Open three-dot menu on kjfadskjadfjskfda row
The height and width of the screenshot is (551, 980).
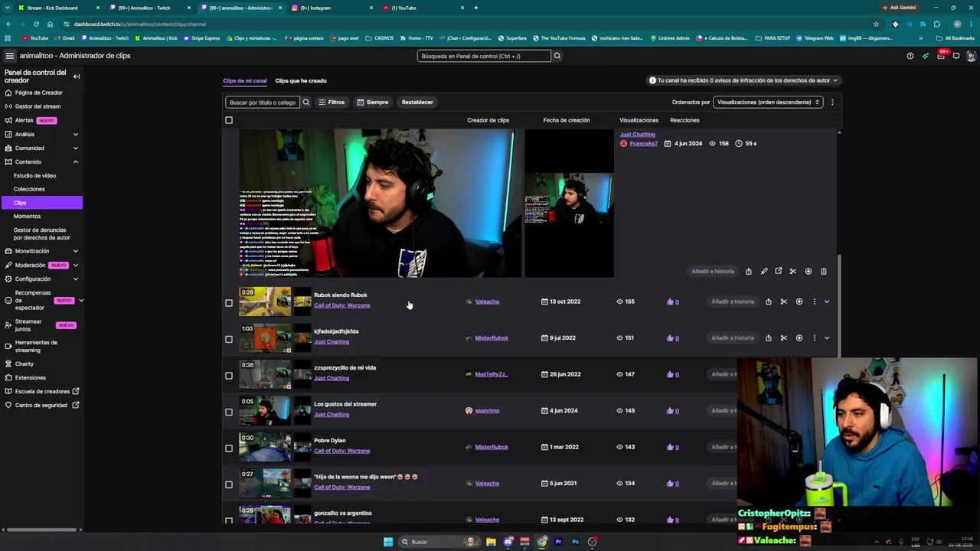(x=814, y=337)
